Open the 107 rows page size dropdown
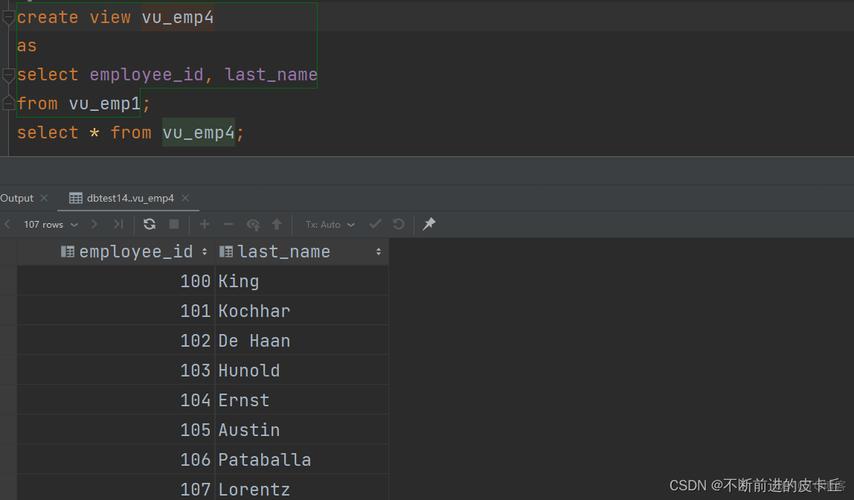854x500 pixels. [51, 224]
